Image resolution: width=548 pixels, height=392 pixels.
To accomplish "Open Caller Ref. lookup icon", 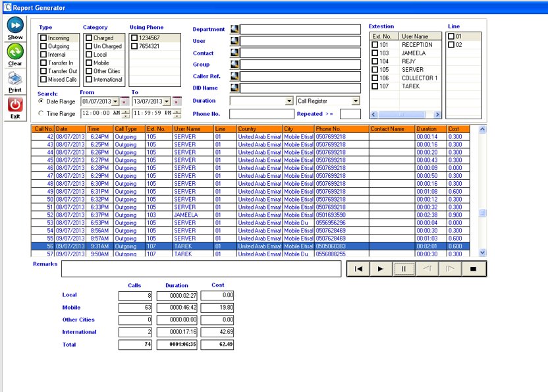I will 234,76.
